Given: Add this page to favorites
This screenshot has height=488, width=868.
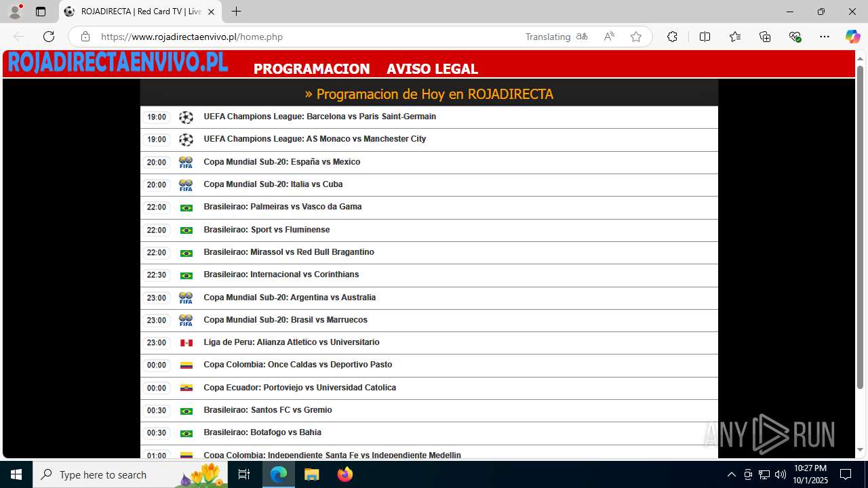Looking at the screenshot, I should coord(636,37).
